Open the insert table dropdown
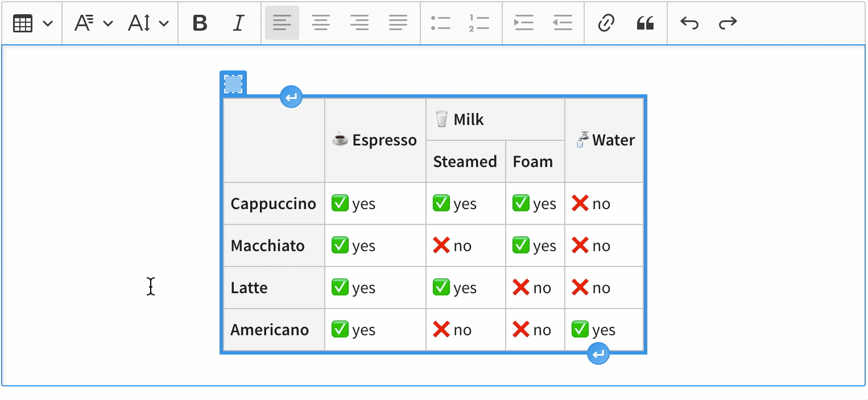 (32, 23)
